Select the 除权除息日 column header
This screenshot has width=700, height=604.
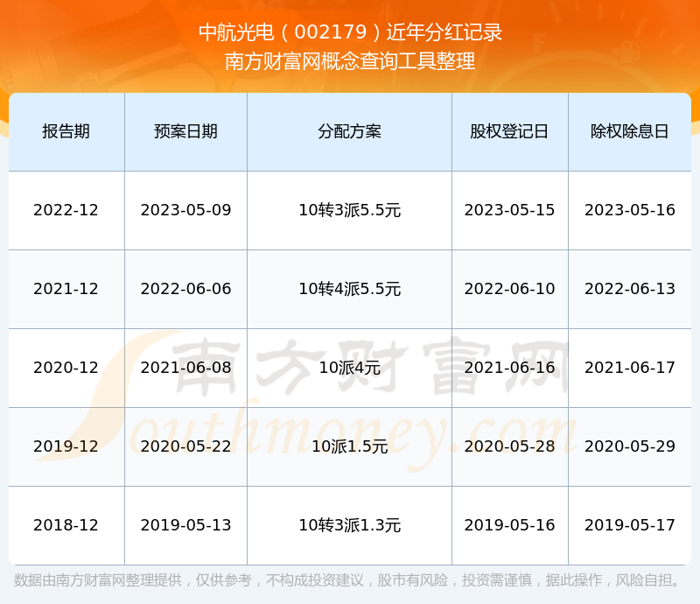[629, 132]
